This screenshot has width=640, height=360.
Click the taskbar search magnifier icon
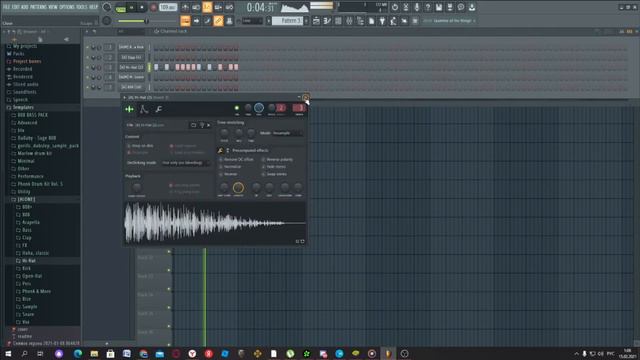pyautogui.click(x=24, y=353)
